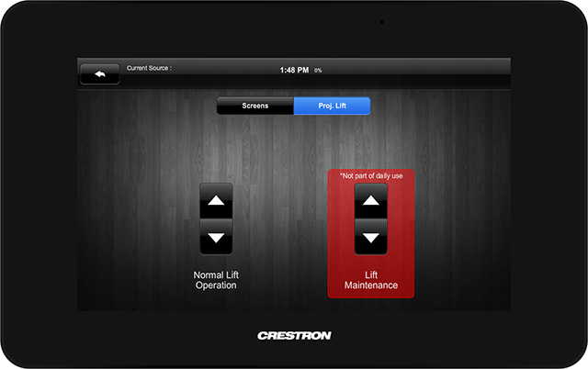Click the Lift Maintenance label
588x369 pixels.
pyautogui.click(x=371, y=280)
